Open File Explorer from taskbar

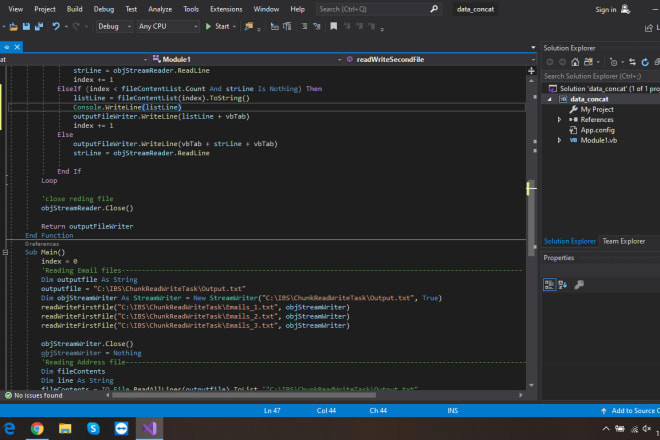[x=65, y=429]
